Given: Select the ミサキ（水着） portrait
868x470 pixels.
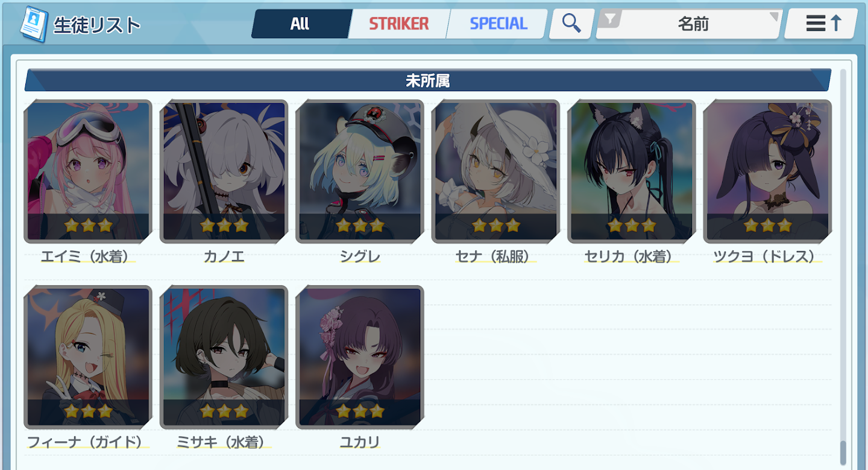Looking at the screenshot, I should pos(224,357).
